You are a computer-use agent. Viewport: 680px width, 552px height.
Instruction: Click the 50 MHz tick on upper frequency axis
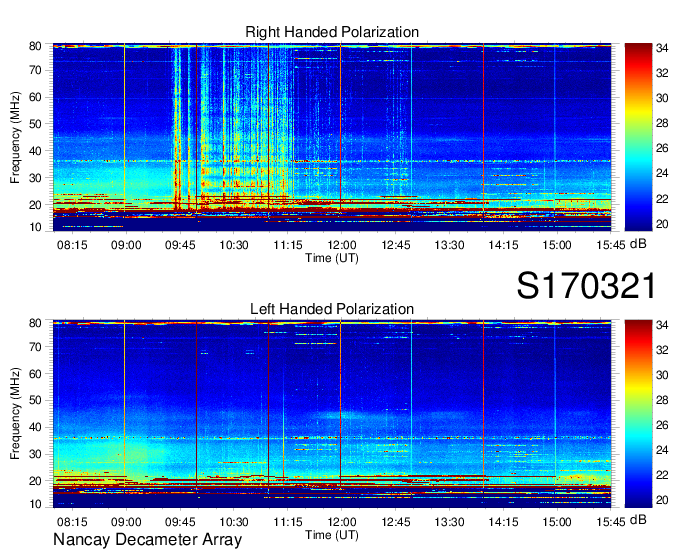click(x=35, y=124)
